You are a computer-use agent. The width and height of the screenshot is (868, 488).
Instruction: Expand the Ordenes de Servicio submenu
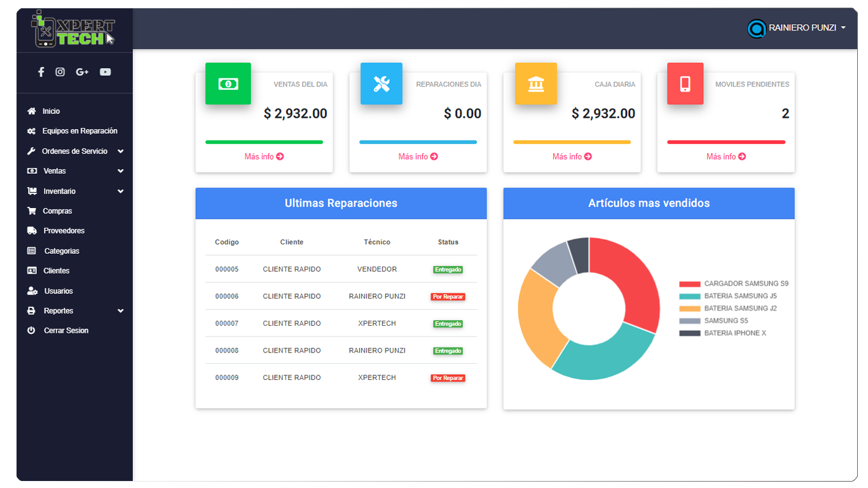[120, 151]
